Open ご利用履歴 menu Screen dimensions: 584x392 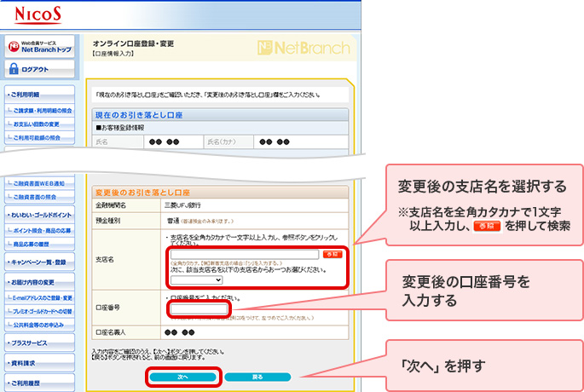point(39,383)
